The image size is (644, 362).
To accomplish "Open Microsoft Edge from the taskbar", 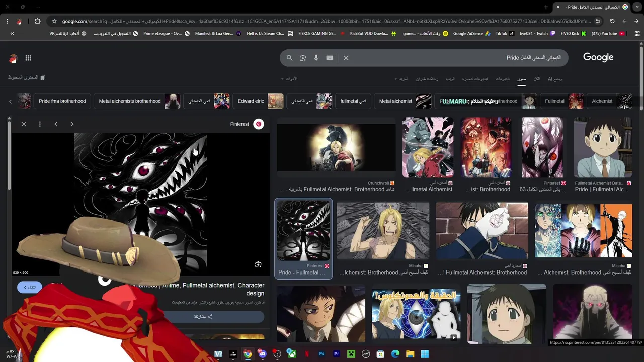I will [395, 354].
